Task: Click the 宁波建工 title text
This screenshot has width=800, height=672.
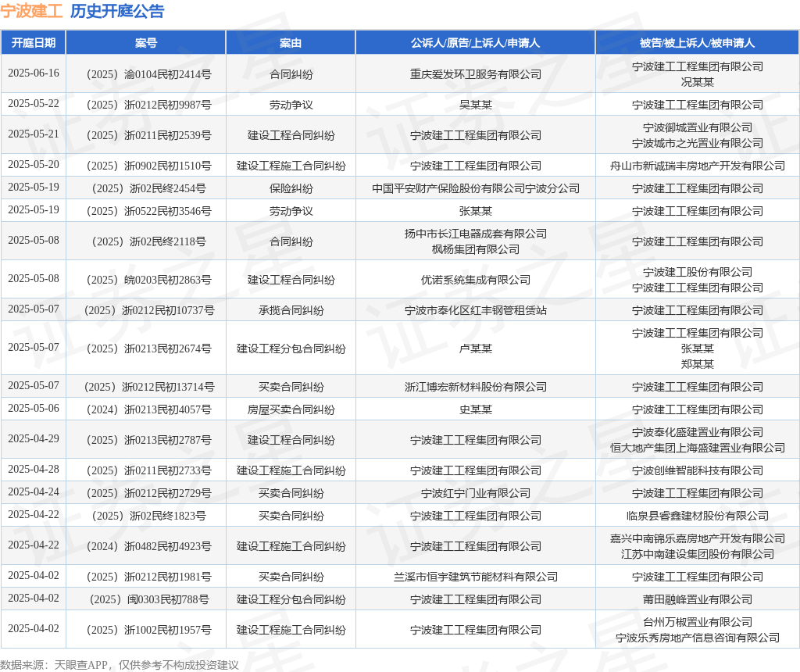Action: click(x=31, y=11)
